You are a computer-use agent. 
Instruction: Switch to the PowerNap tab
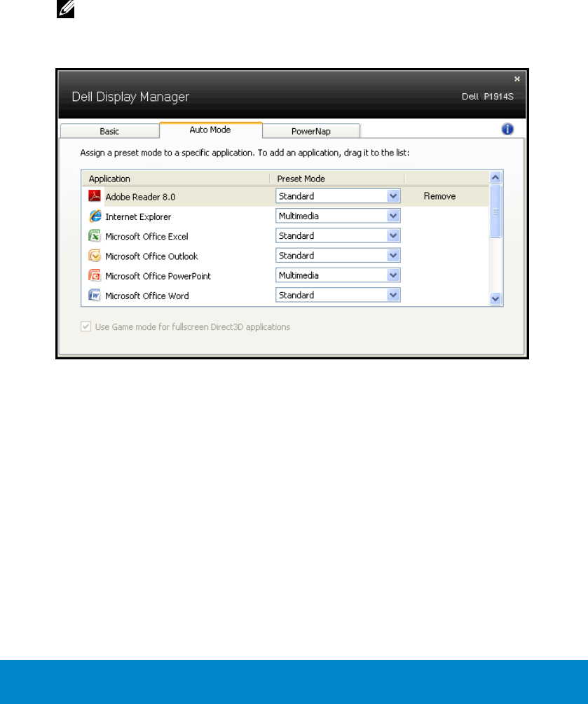click(311, 131)
